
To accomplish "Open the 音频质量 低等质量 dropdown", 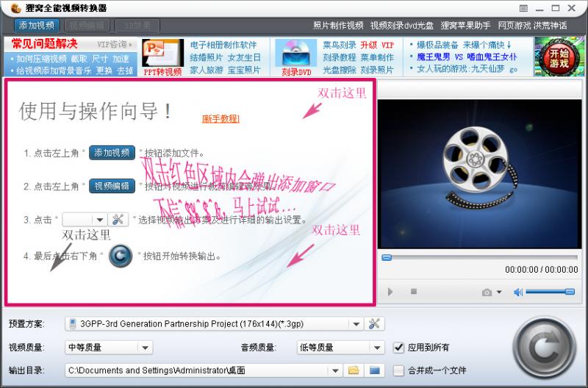I will point(340,348).
